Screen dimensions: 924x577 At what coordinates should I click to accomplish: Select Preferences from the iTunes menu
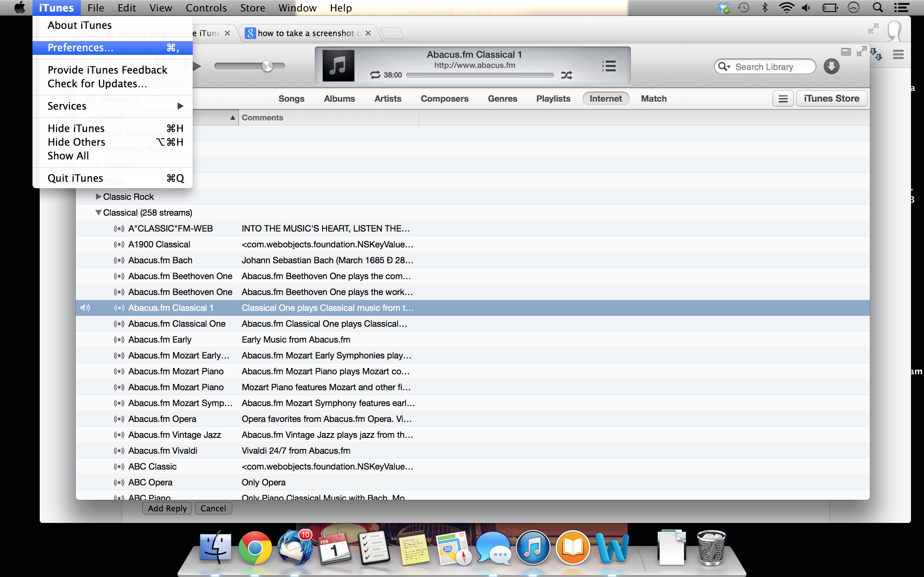point(80,48)
